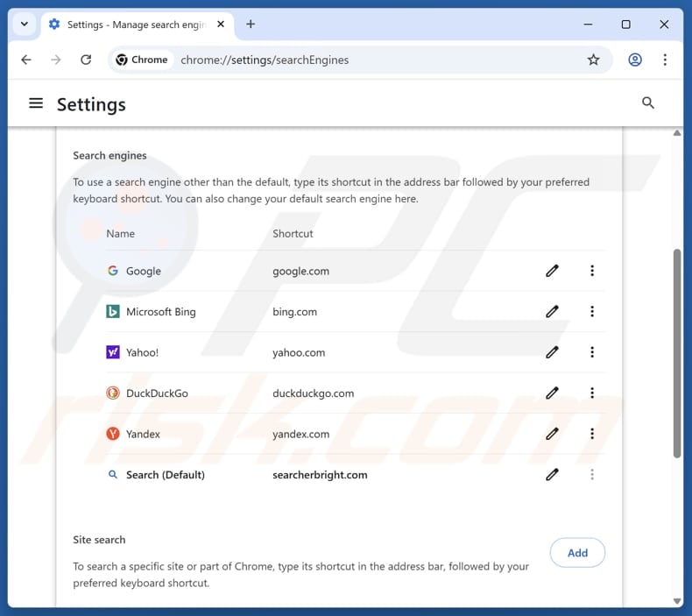
Task: Go back to the previous page
Action: (x=26, y=60)
